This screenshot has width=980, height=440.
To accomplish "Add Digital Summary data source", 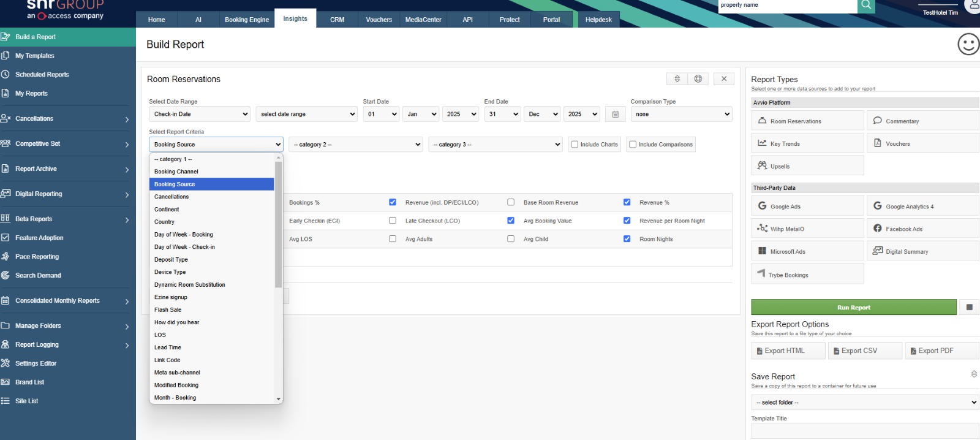I will [x=922, y=251].
